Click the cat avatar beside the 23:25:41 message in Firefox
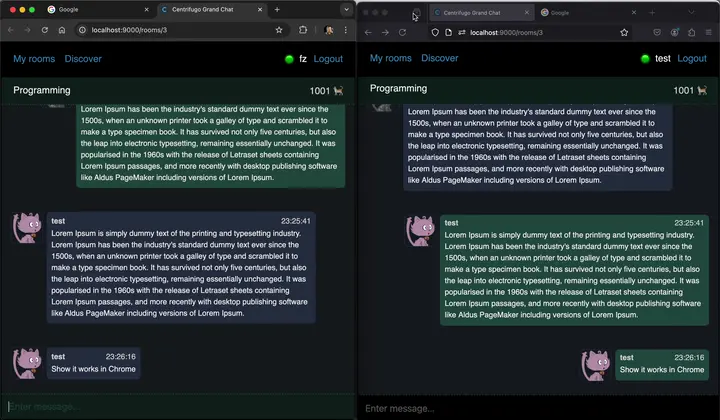This screenshot has height=420, width=720. coord(420,231)
